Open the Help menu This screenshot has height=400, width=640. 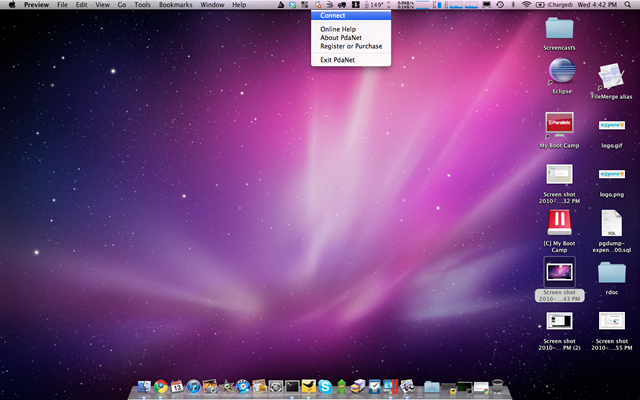coord(239,5)
